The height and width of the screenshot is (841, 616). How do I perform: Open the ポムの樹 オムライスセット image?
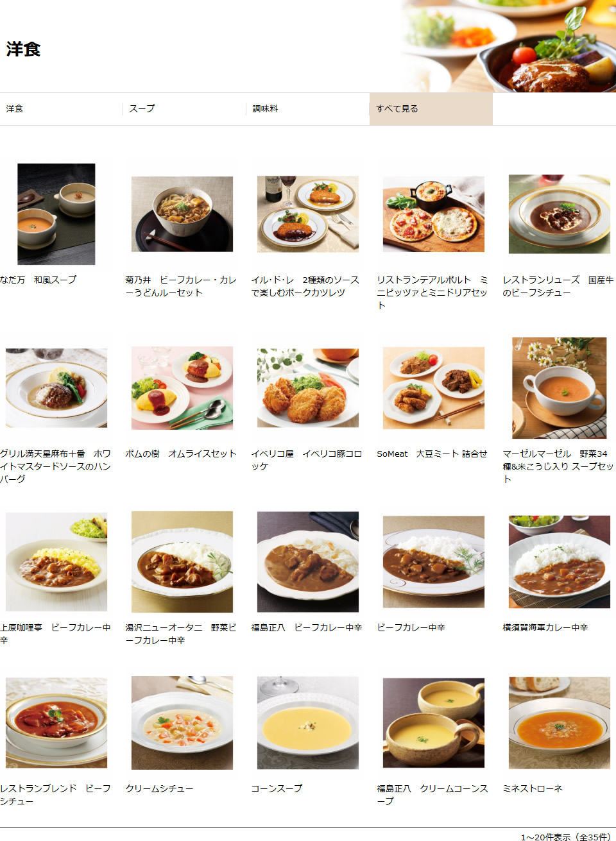coord(182,388)
